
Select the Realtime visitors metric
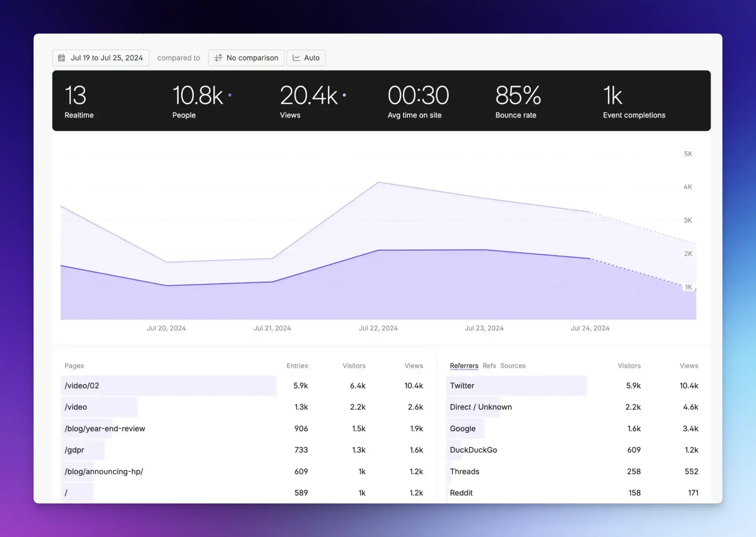point(79,101)
